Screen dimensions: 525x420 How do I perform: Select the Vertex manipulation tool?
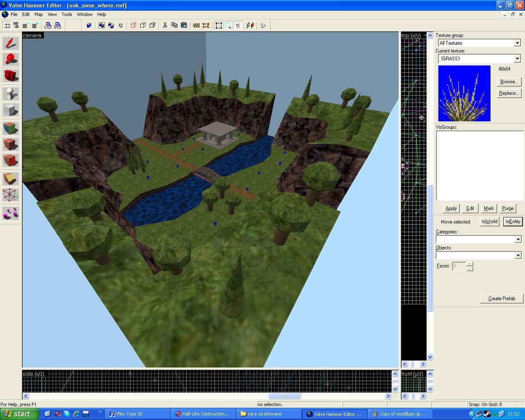click(11, 195)
